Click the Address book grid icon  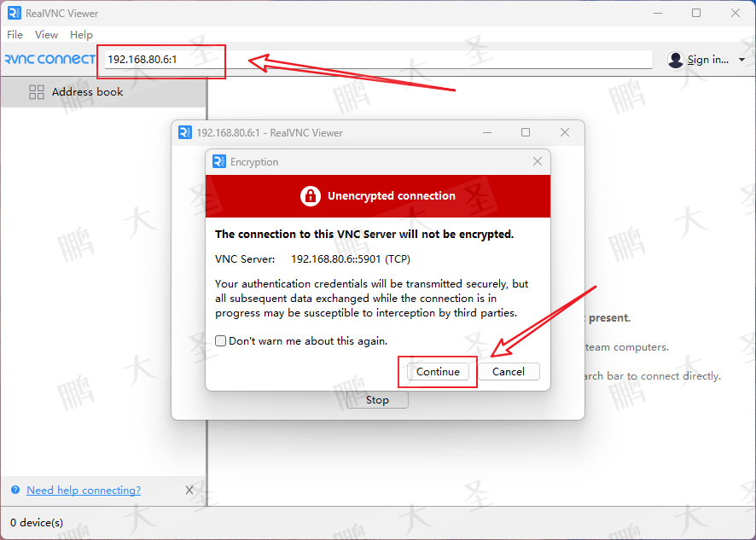click(37, 92)
